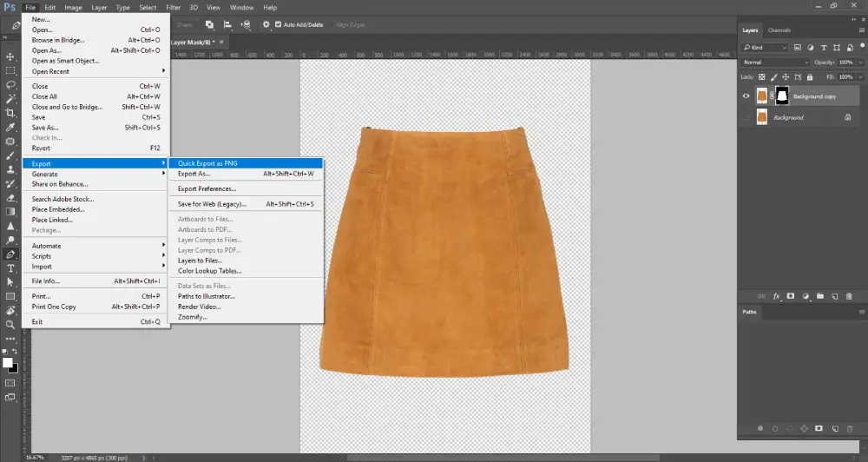
Task: Open pen options gear icon
Action: (x=266, y=24)
